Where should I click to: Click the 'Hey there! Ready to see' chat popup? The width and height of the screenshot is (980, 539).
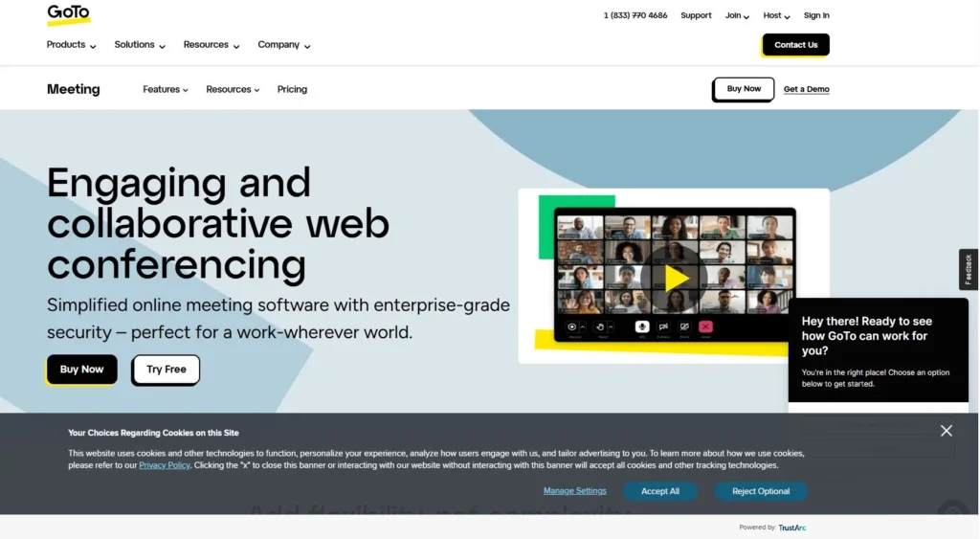click(879, 350)
